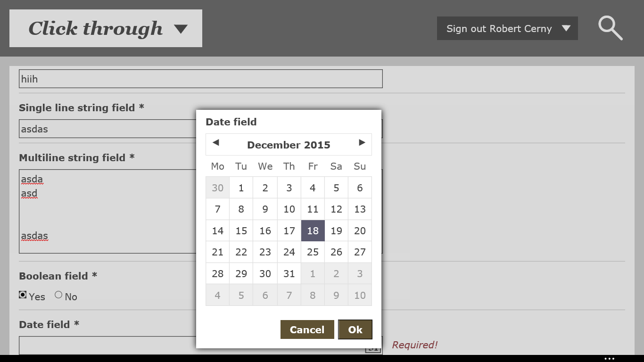Open the bottom-right ellipsis menu

(609, 359)
